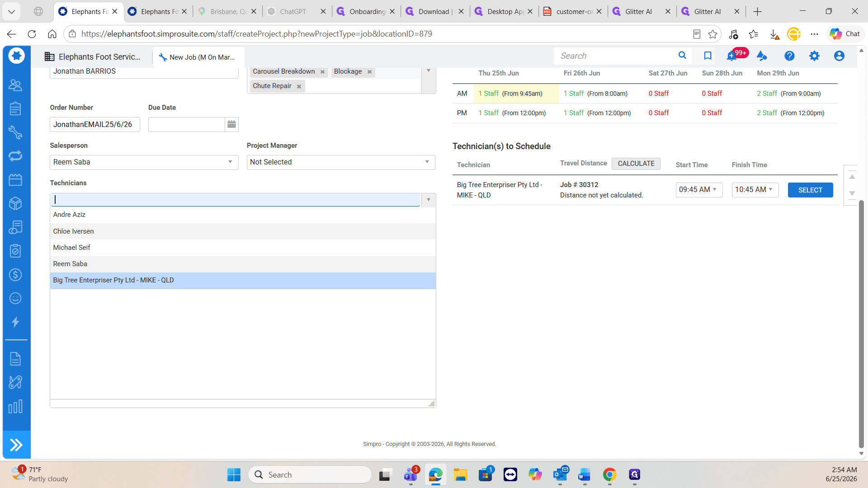Screen dimensions: 868x488
Task: Switch to the New Job tab
Action: point(198,57)
